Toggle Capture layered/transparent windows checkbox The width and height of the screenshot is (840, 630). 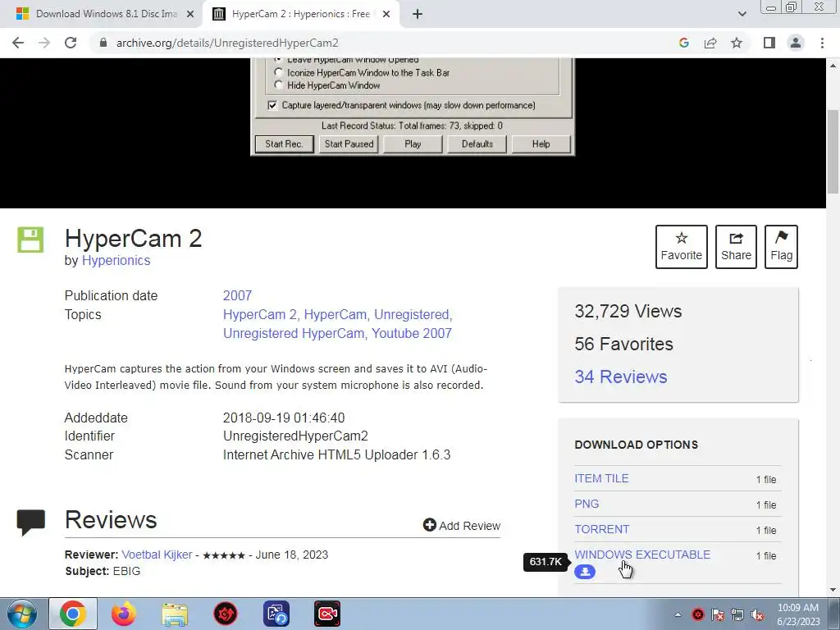pyautogui.click(x=272, y=105)
